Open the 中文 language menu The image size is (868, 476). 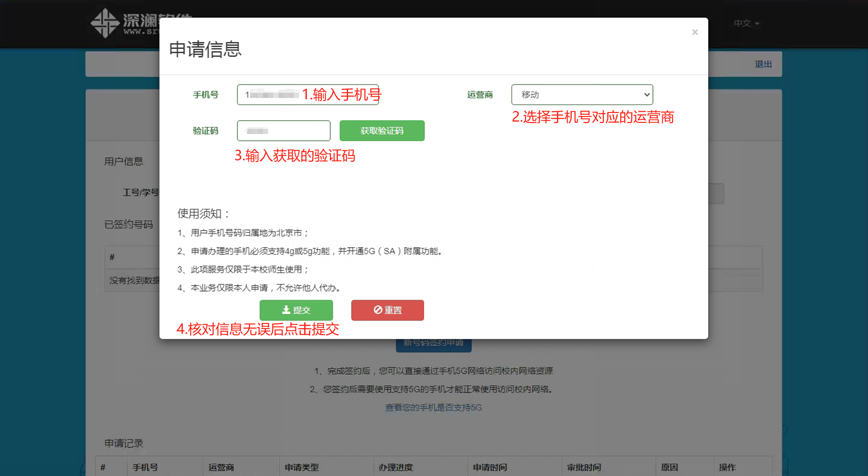tap(746, 23)
